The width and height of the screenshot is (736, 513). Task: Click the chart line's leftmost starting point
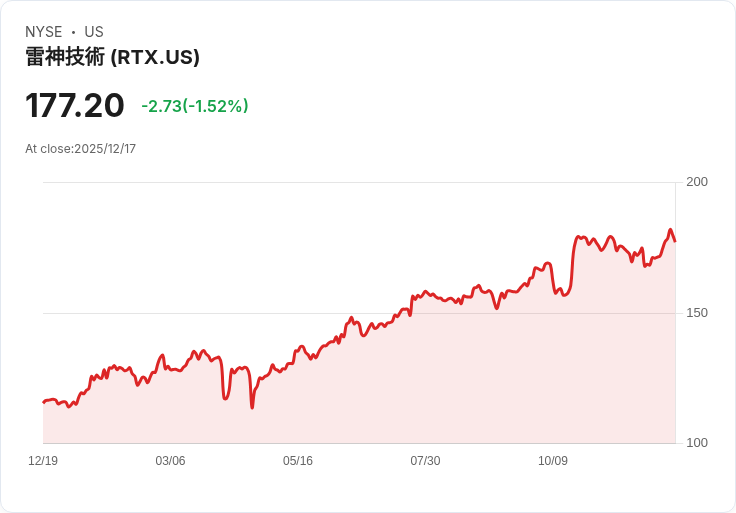(43, 402)
